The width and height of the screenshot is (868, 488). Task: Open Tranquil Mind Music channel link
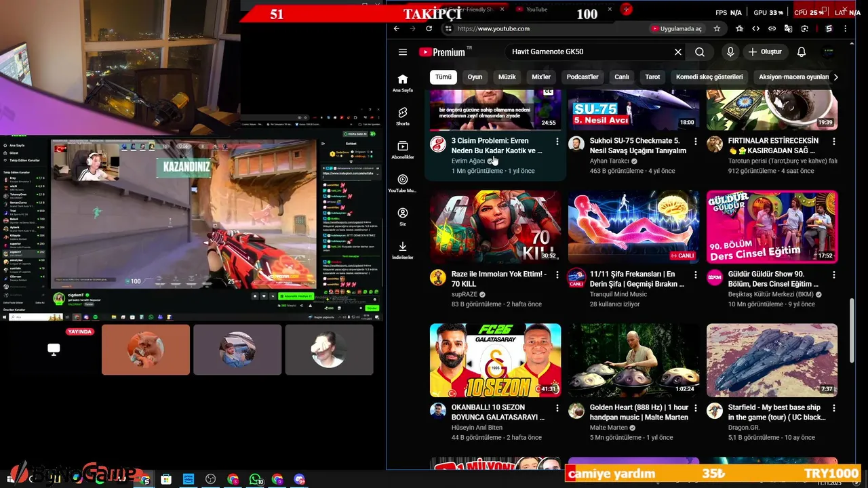click(618, 295)
